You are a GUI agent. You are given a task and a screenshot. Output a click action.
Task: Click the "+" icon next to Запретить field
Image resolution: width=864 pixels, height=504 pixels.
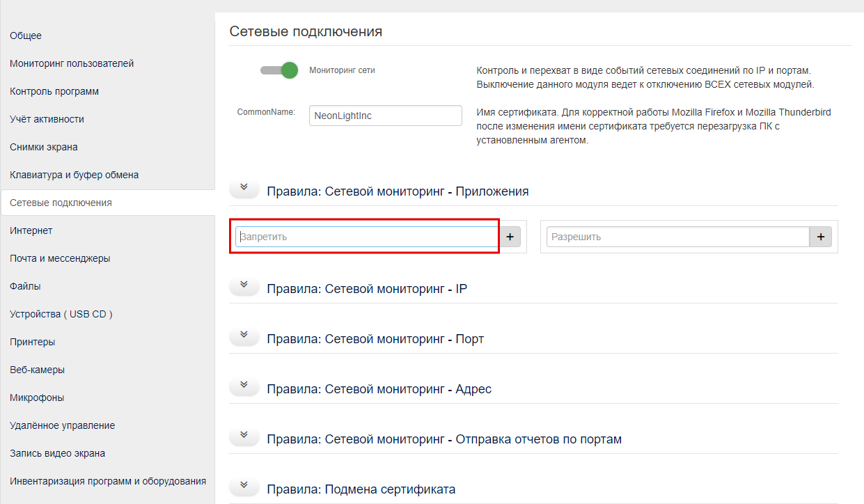[x=510, y=236]
